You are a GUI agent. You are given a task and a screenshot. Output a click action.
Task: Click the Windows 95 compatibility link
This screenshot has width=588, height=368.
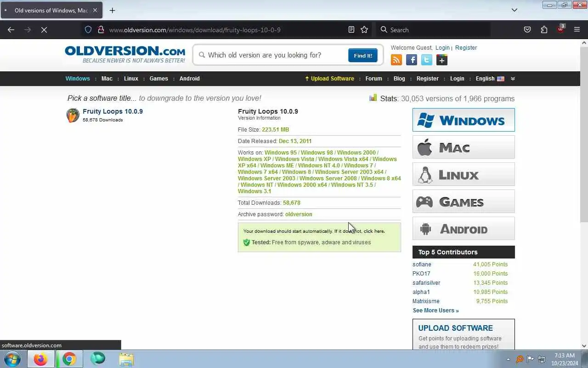click(280, 153)
